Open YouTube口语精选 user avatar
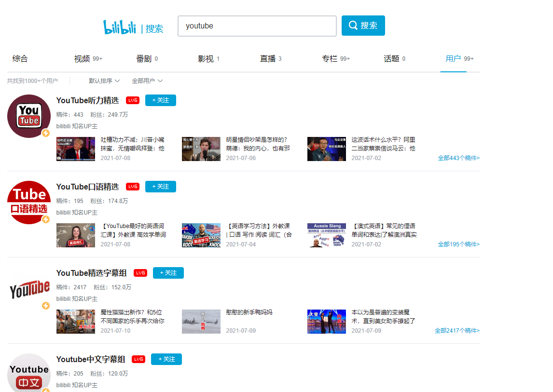553x392 pixels. [x=29, y=203]
